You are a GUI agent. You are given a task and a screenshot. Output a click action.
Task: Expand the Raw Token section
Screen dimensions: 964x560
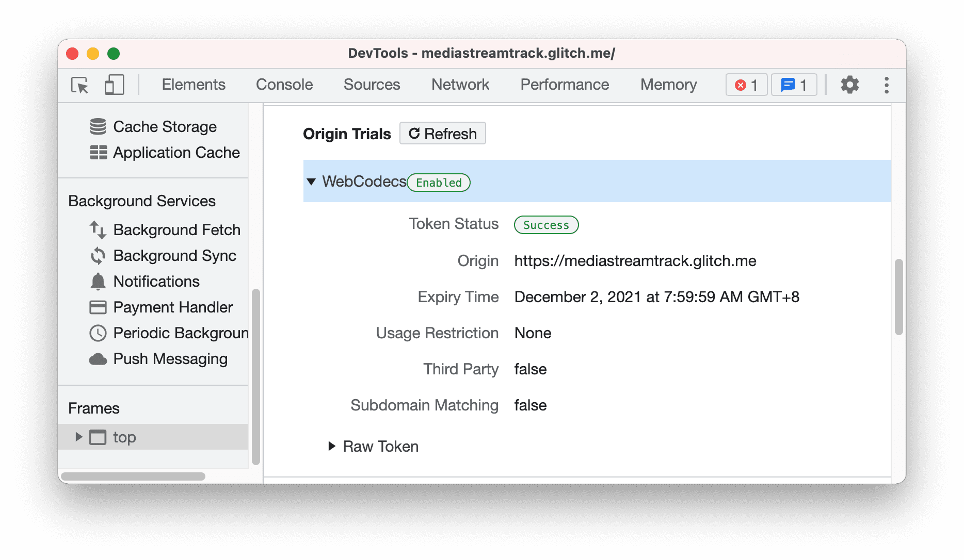pos(331,446)
